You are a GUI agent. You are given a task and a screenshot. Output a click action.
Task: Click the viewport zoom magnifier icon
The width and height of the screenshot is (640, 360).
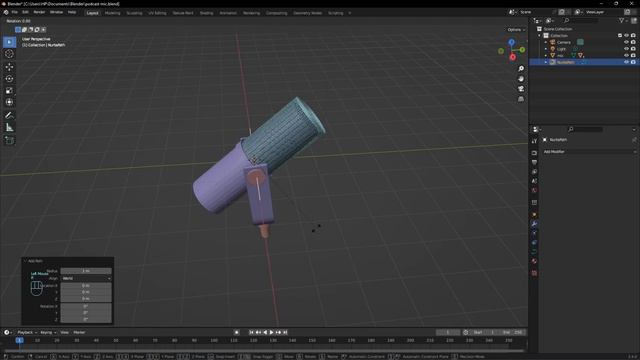click(521, 69)
